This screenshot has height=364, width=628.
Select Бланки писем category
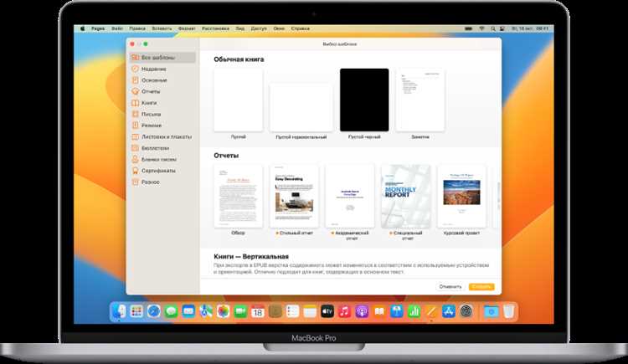pyautogui.click(x=162, y=159)
